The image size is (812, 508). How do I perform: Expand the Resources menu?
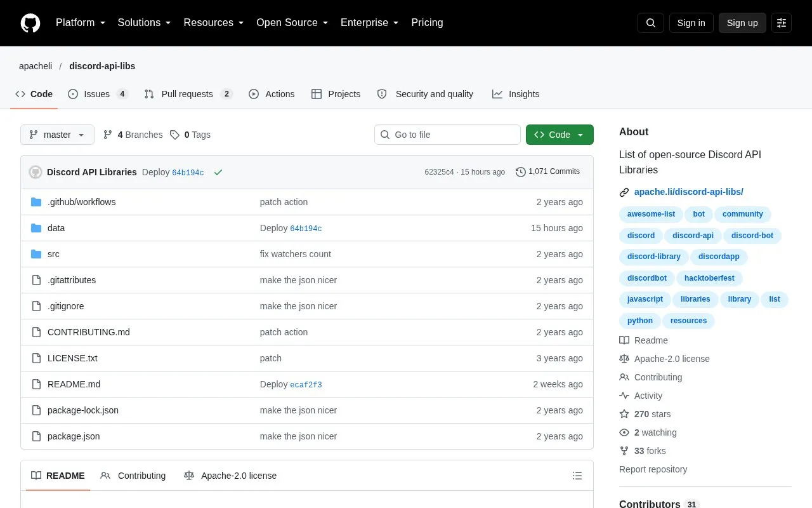pyautogui.click(x=214, y=23)
